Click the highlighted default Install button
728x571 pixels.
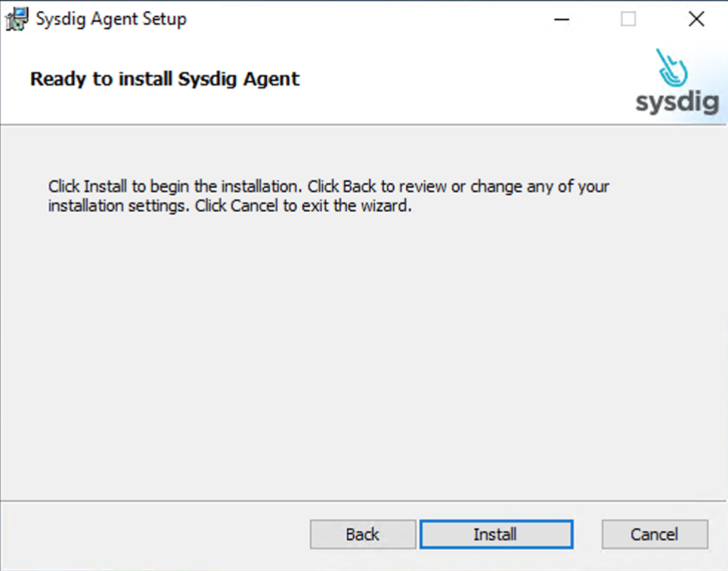496,534
